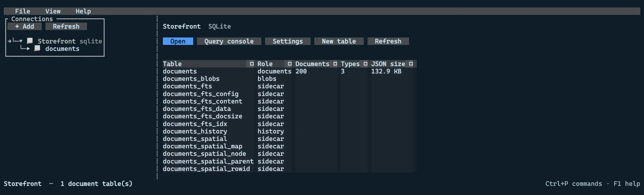Select the documents_fts_idx row
Image resolution: width=644 pixels, height=195 pixels.
289,124
